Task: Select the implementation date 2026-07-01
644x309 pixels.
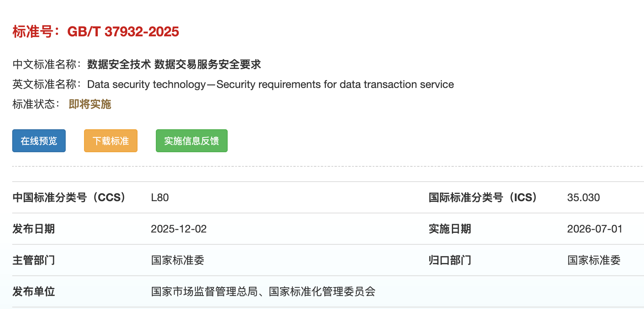Action: 594,229
